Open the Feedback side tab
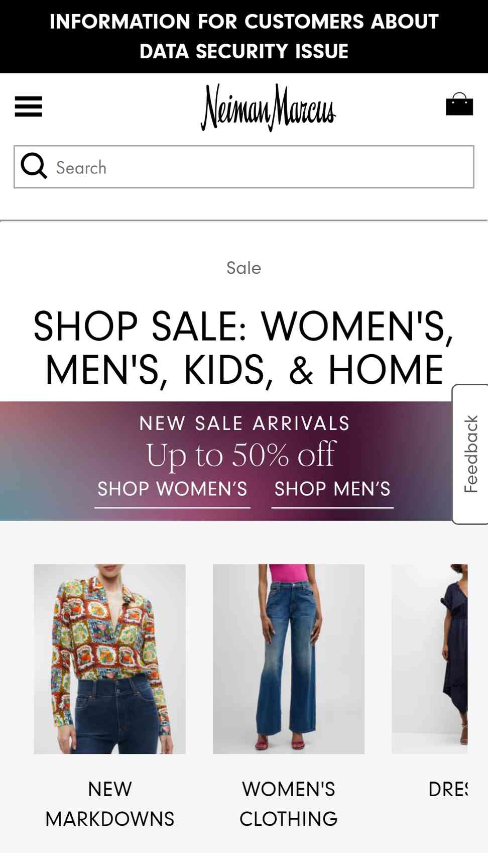 [470, 454]
